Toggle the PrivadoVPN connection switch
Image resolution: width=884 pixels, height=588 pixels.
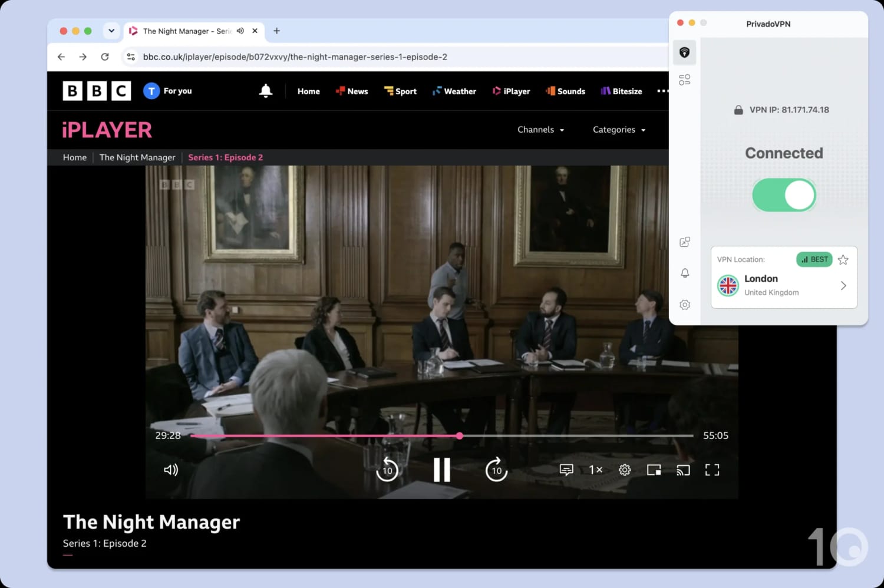[784, 195]
